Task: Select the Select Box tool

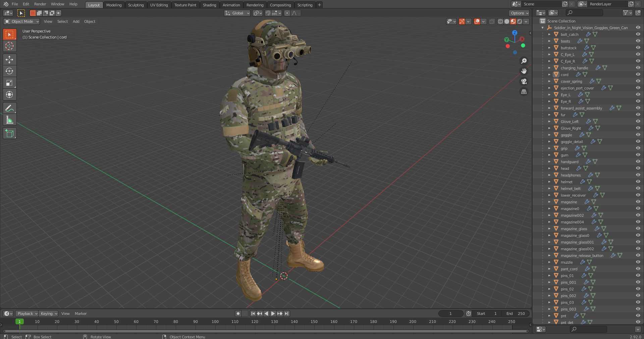Action: pos(9,35)
